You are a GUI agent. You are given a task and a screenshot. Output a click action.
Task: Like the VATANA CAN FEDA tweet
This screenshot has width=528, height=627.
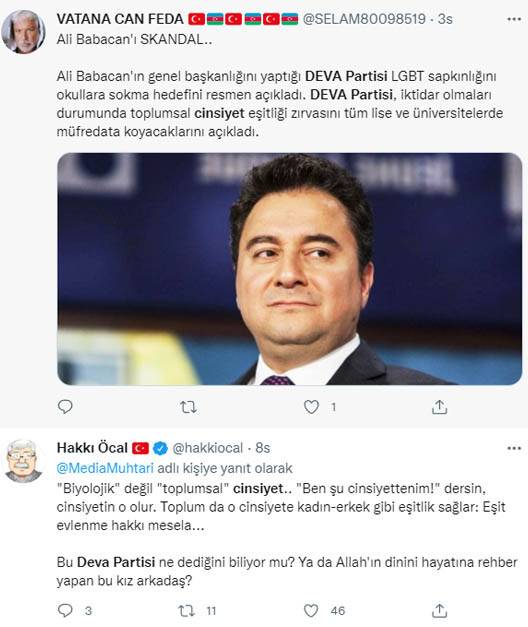click(x=311, y=407)
